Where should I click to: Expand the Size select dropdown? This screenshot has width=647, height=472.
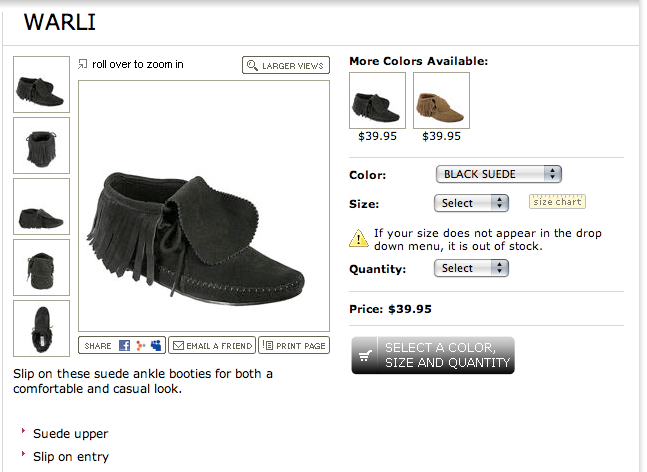(472, 203)
